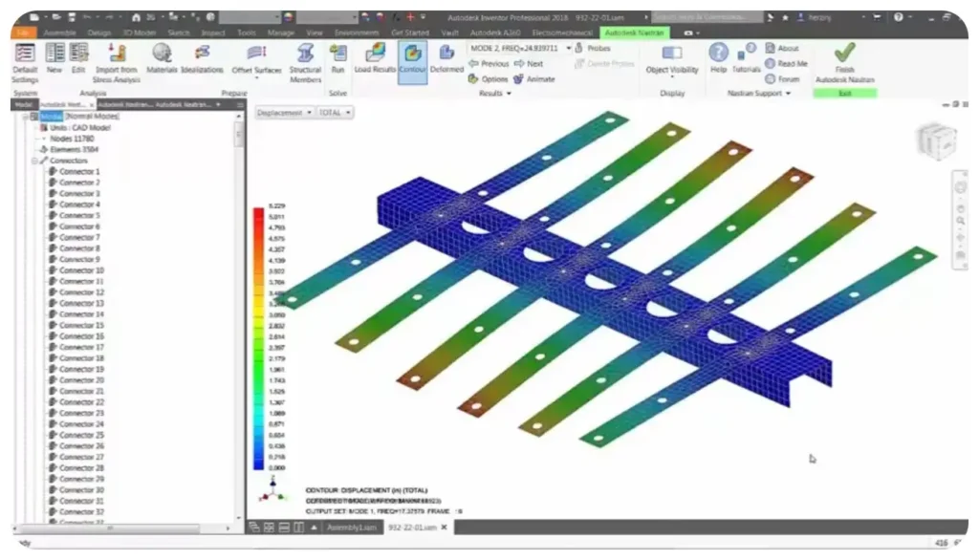Collapse the Modal Normal Modes tree node
Viewport: 979px width, 560px height.
click(x=26, y=117)
